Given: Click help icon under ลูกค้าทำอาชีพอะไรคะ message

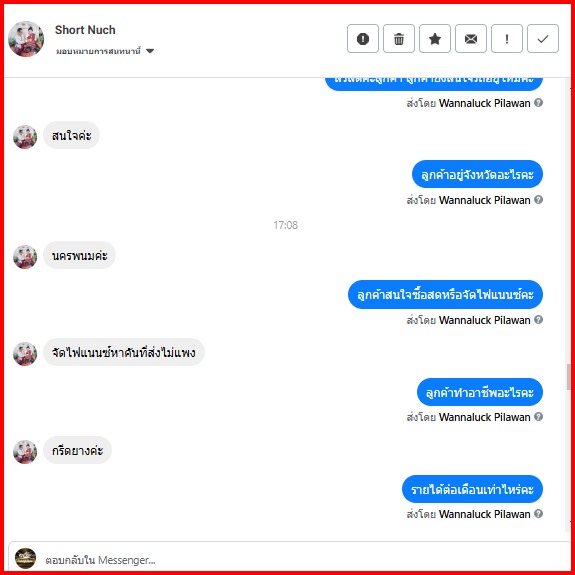Looking at the screenshot, I should click(538, 417).
